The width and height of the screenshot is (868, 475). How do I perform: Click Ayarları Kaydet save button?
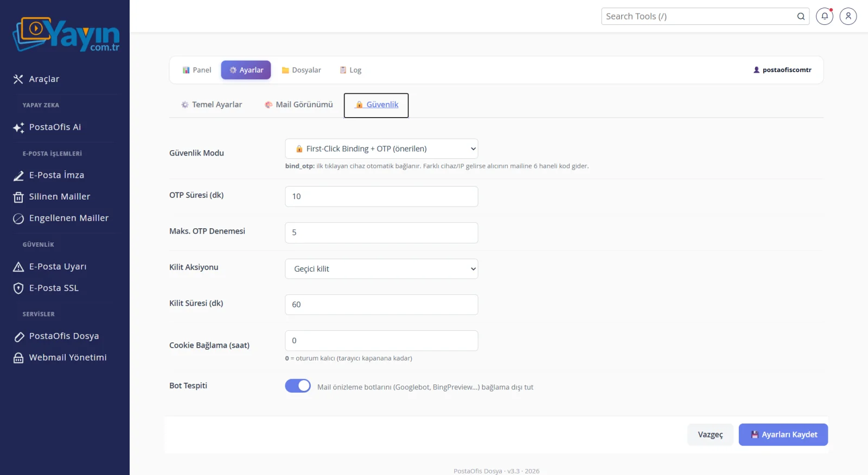click(783, 435)
